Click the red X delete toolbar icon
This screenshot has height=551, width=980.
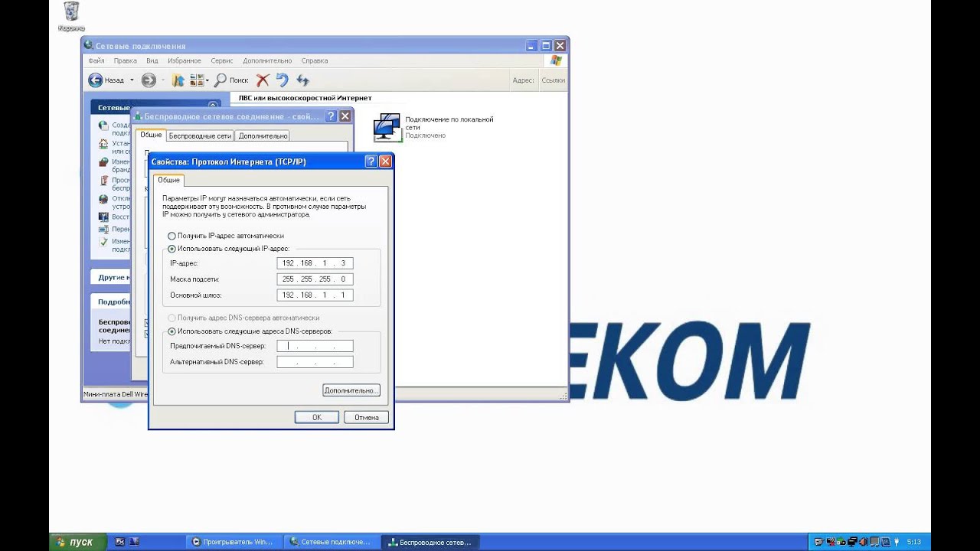pos(263,80)
